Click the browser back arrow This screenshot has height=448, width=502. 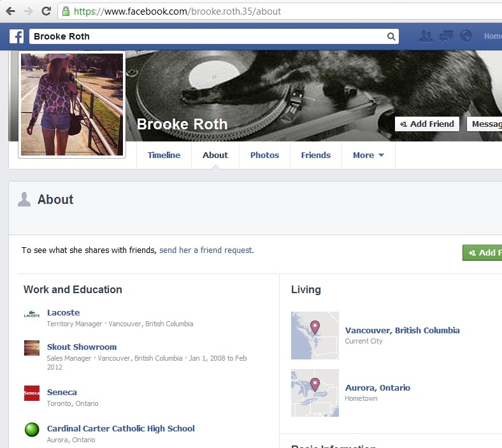(x=11, y=11)
